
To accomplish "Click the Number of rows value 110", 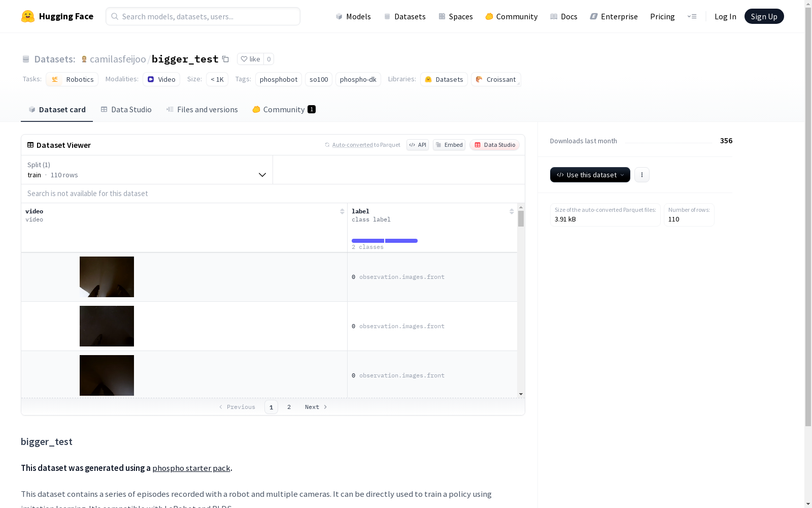I will pyautogui.click(x=673, y=219).
